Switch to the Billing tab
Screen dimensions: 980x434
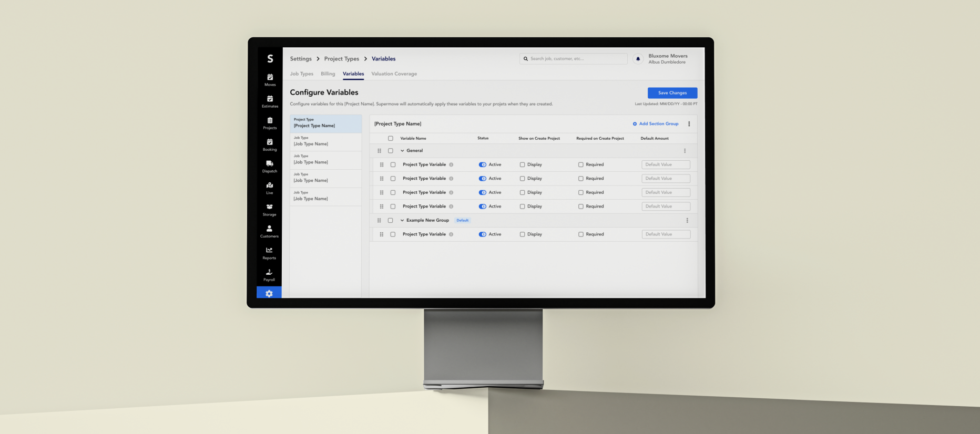328,74
